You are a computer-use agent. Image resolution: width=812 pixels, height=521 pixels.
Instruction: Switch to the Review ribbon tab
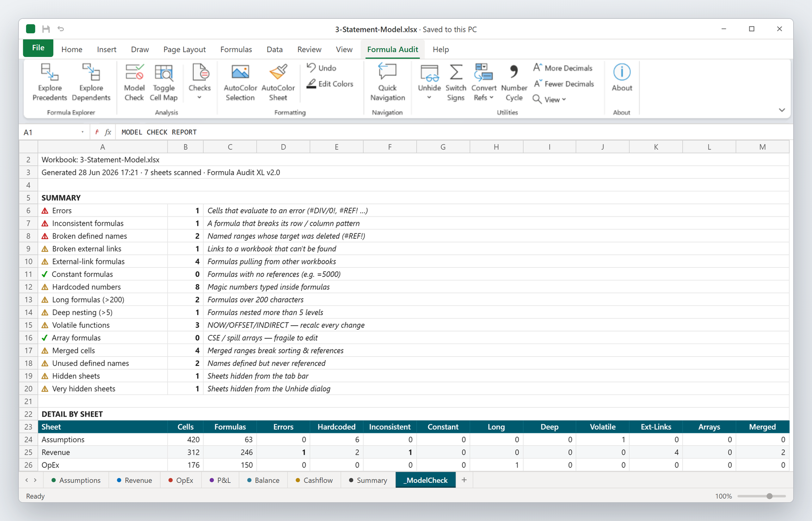click(309, 49)
